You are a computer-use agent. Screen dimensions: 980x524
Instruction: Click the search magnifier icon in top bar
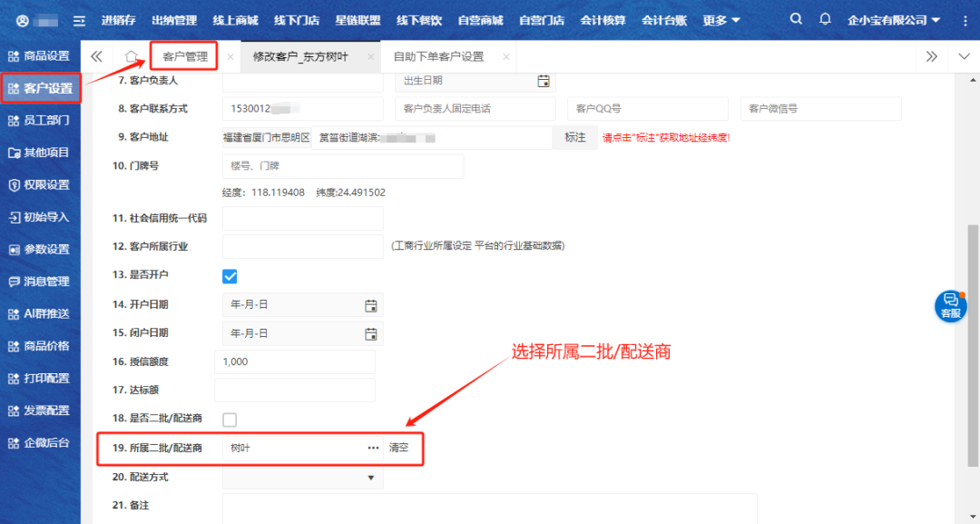tap(796, 19)
